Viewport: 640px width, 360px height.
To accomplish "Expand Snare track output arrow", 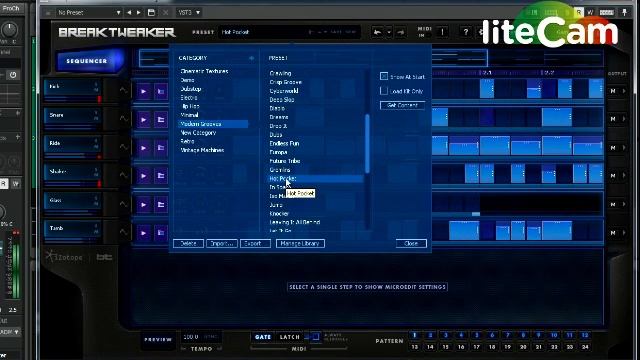I will pyautogui.click(x=624, y=119).
